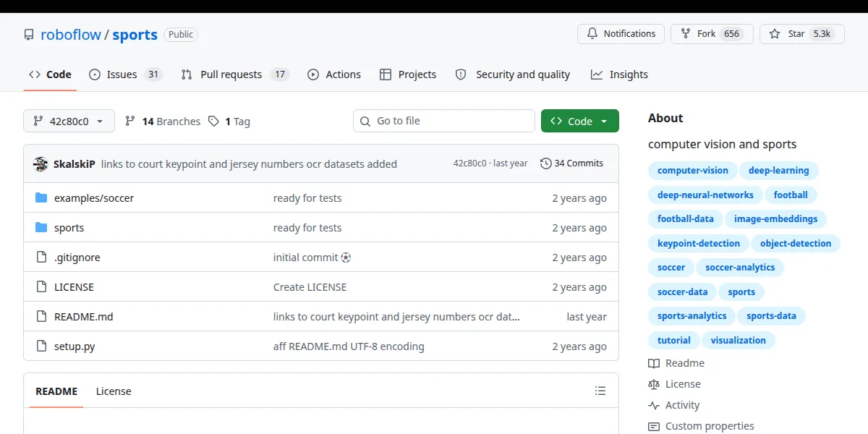Open the setup.py file

coord(75,346)
